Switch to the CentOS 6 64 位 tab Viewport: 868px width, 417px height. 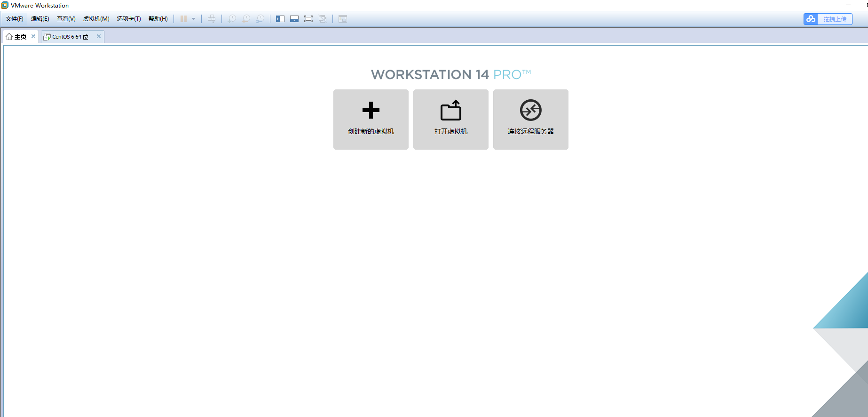[x=70, y=37]
